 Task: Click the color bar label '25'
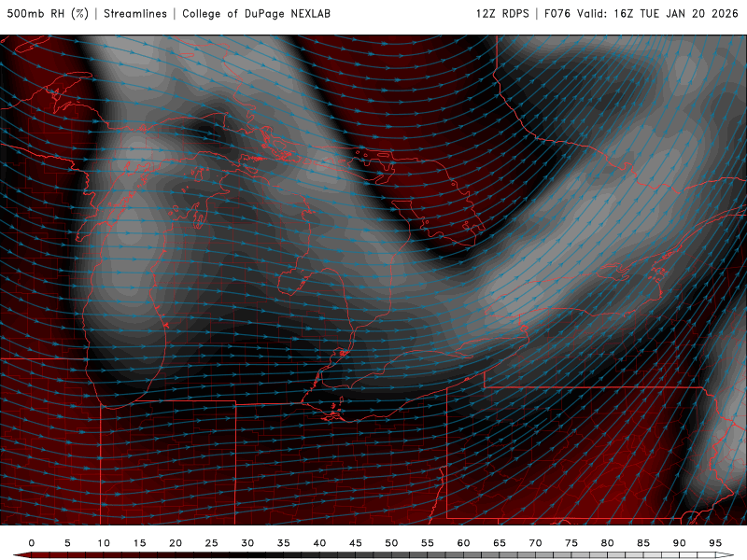[x=212, y=543]
